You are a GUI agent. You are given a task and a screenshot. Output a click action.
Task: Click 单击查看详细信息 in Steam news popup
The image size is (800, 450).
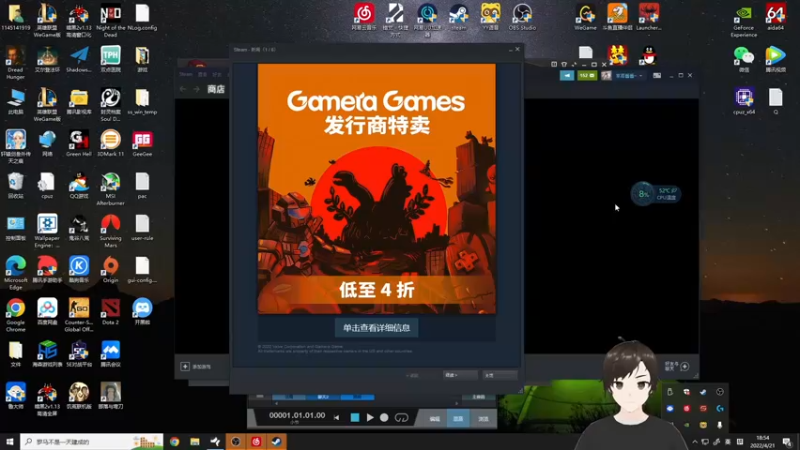[x=377, y=328]
